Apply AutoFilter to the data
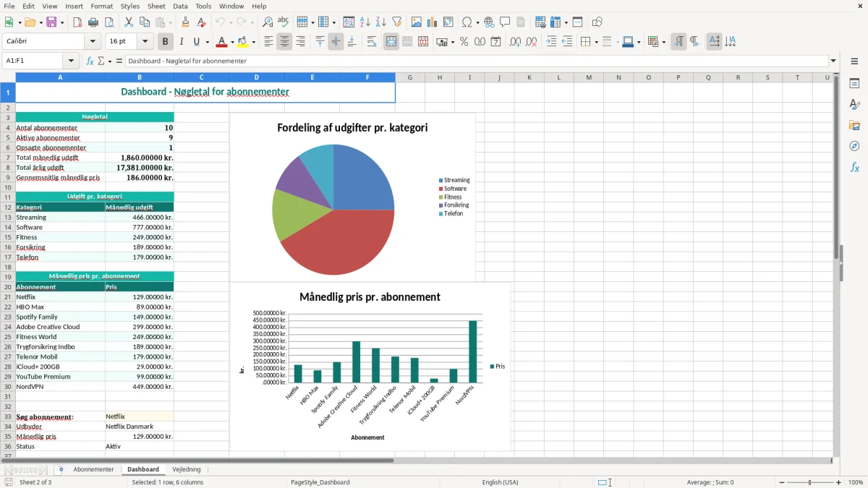868x488 pixels. pos(396,22)
